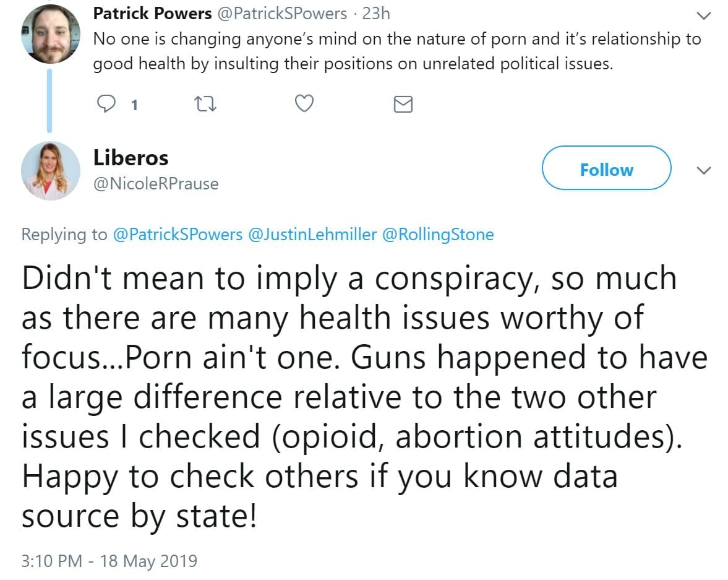Open Liberos profile avatar
The image size is (728, 580).
pos(50,171)
